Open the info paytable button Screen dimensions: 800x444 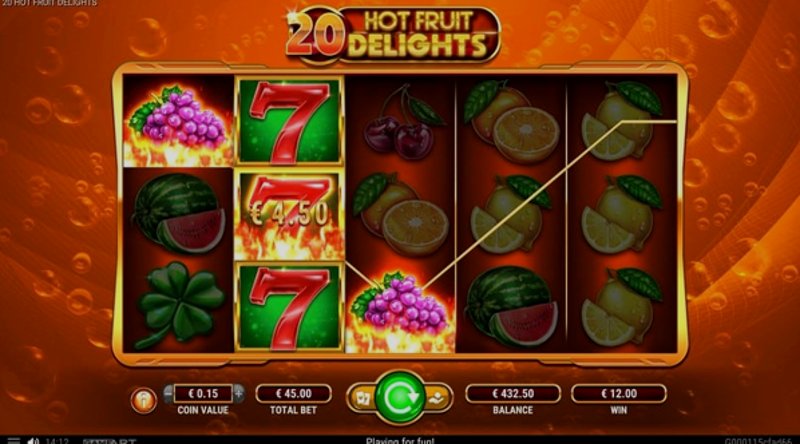[x=143, y=400]
